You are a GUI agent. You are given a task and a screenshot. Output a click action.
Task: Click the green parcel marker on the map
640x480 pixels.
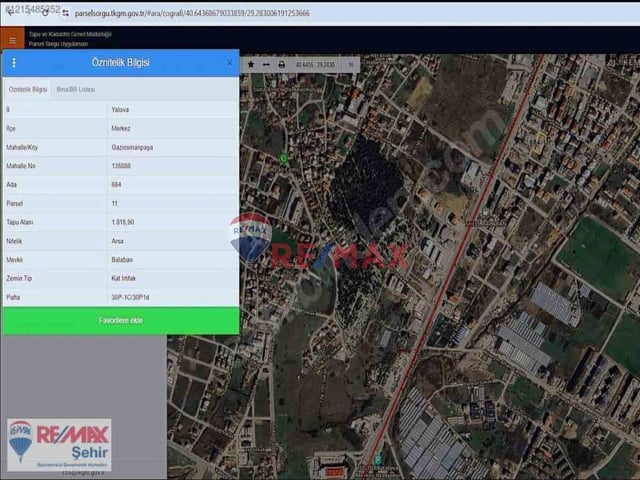click(284, 158)
